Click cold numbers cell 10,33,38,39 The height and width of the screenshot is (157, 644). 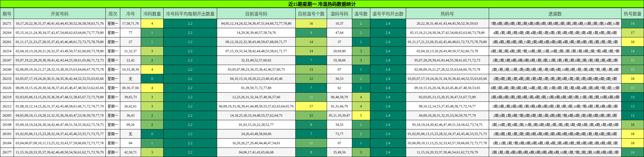pos(130,69)
